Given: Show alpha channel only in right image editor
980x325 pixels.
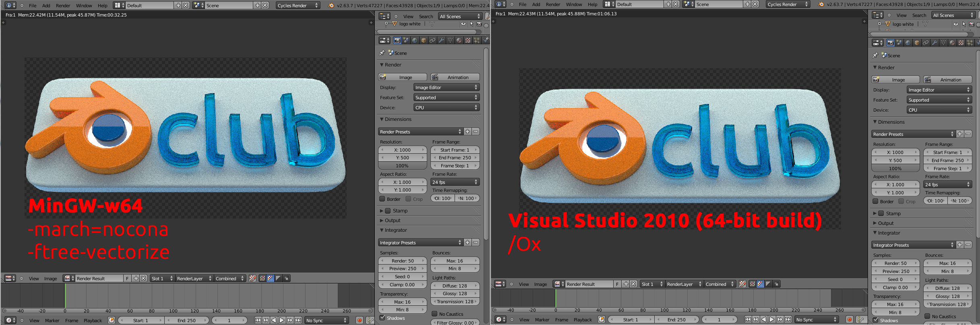Looking at the screenshot, I should pos(768,284).
